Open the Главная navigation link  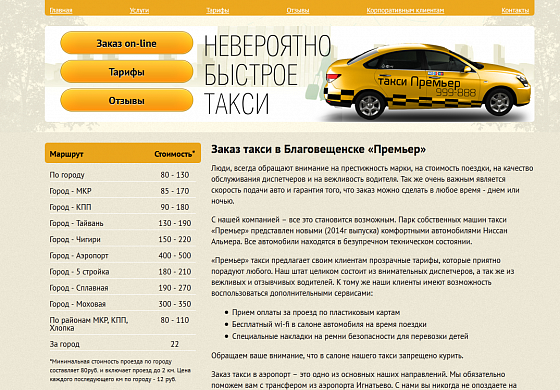coord(61,10)
